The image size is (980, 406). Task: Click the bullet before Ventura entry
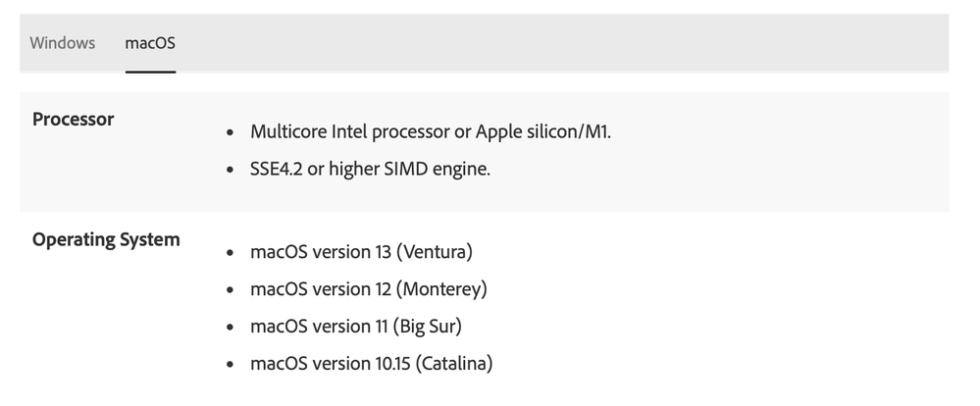230,252
